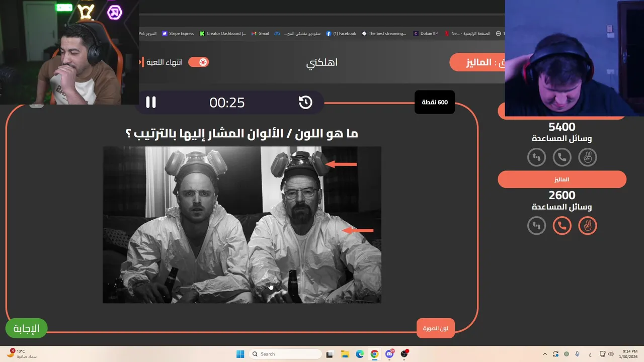Open OBS Studio from taskbar
Image resolution: width=644 pixels, height=362 pixels.
click(x=405, y=354)
